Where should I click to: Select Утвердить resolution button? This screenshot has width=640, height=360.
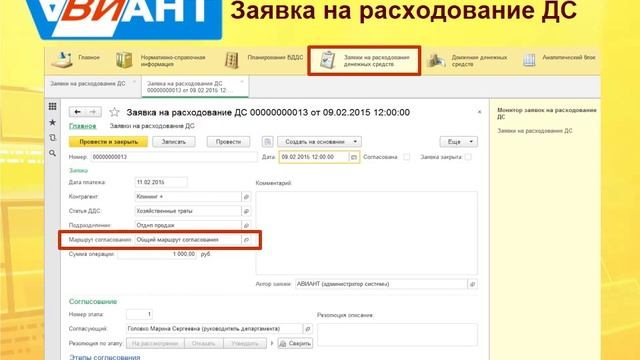coord(245,343)
